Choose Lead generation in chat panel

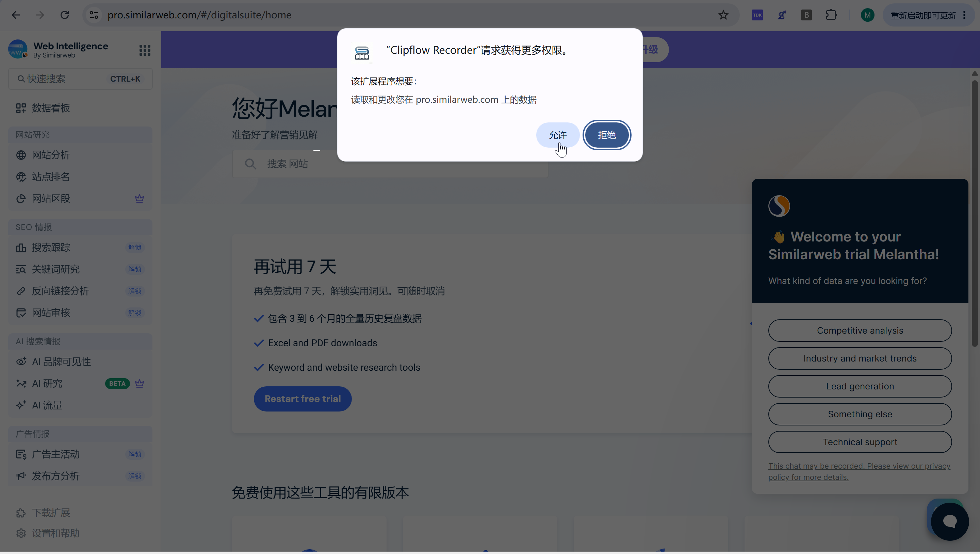coord(860,386)
